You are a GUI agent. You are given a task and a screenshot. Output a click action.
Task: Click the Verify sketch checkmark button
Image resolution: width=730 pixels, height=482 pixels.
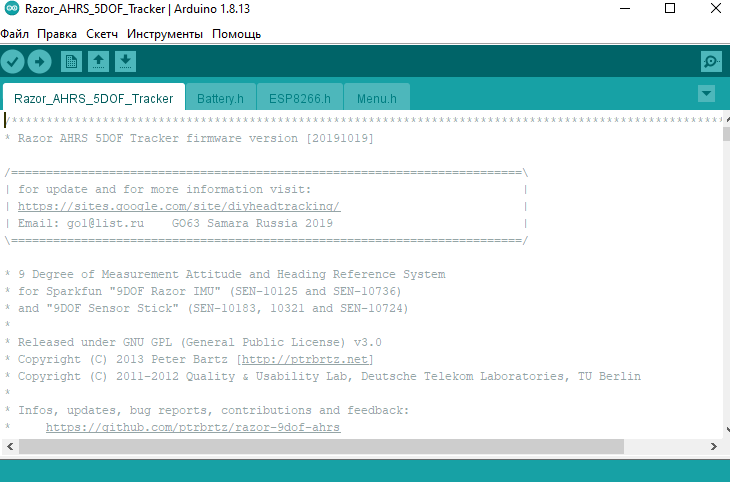point(13,61)
